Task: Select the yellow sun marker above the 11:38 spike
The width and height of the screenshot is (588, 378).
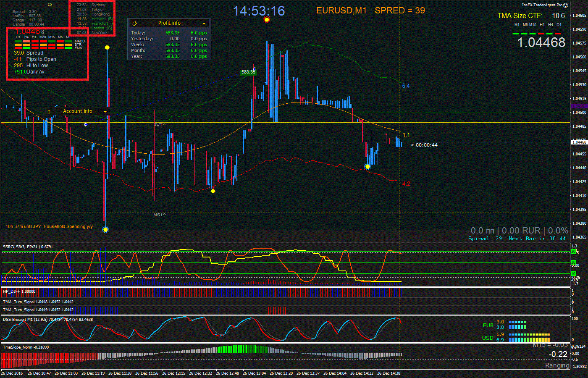Action: click(x=107, y=47)
